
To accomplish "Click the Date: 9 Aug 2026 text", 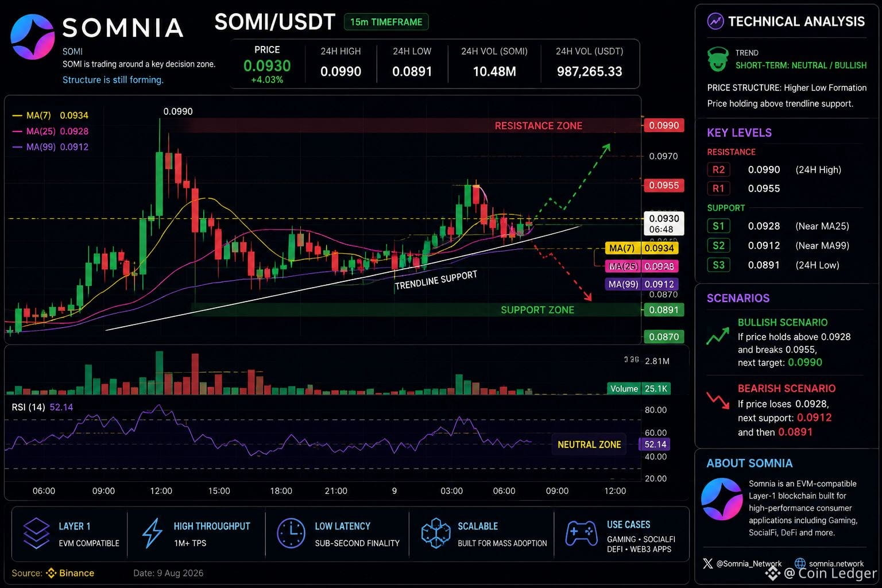I will click(168, 573).
